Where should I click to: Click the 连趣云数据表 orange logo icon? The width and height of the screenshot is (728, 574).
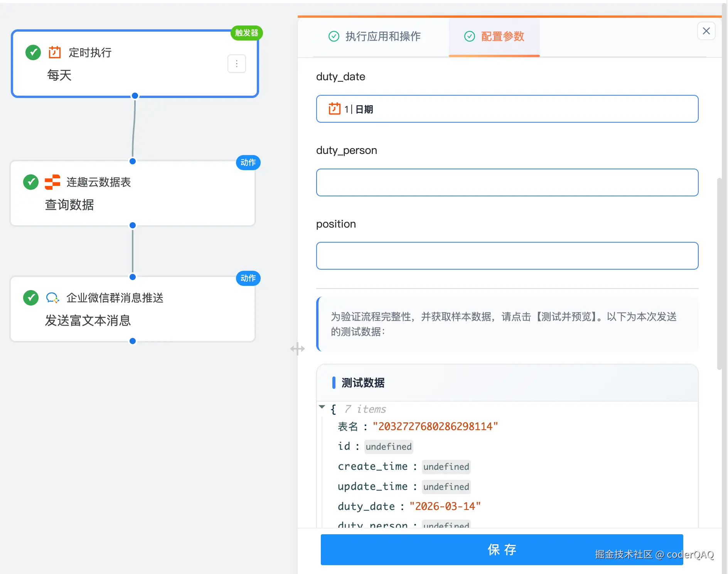52,182
